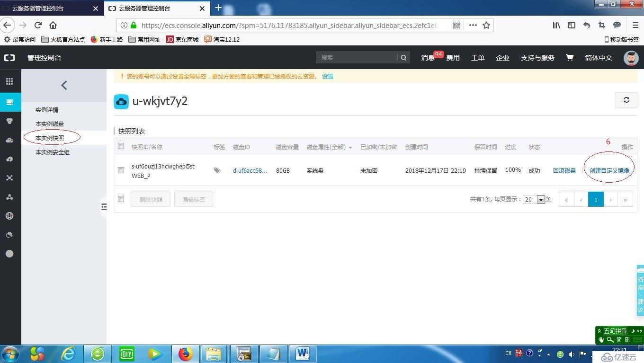Click the 编辑标签 button
Image resolution: width=644 pixels, height=363 pixels.
(194, 199)
